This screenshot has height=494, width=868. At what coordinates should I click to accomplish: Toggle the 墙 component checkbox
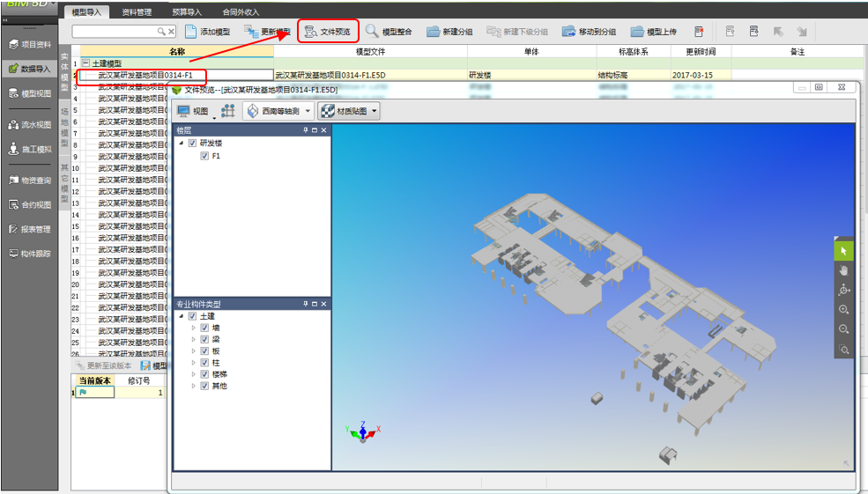[x=204, y=328]
